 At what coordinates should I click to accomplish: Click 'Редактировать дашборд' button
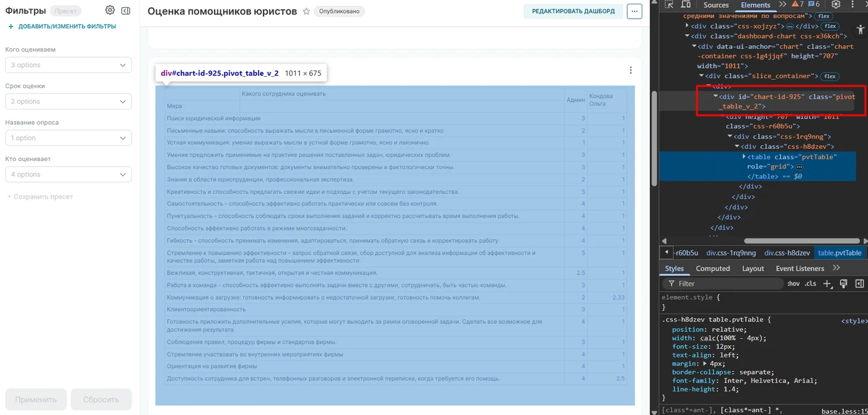coord(573,11)
